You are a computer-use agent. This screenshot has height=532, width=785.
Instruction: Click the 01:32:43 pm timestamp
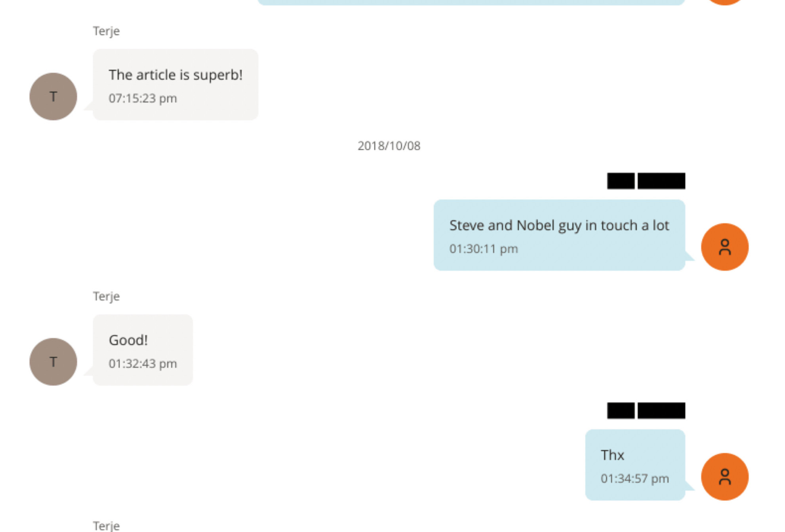tap(143, 363)
